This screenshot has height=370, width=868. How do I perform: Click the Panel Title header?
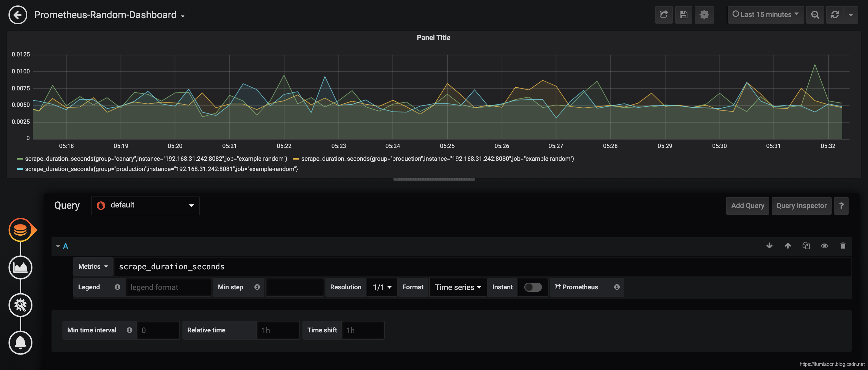(x=433, y=38)
